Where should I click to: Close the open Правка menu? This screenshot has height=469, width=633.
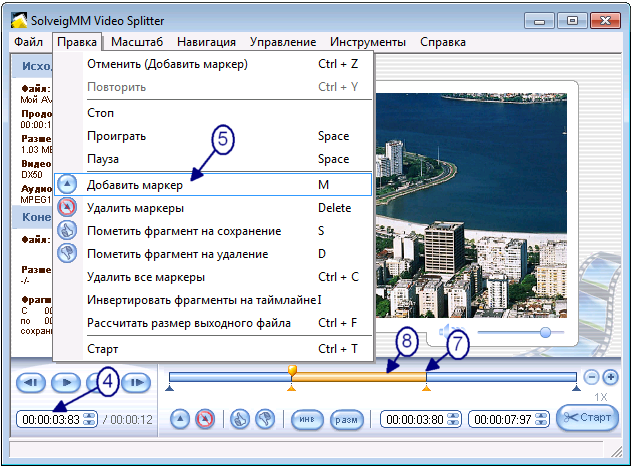point(77,42)
